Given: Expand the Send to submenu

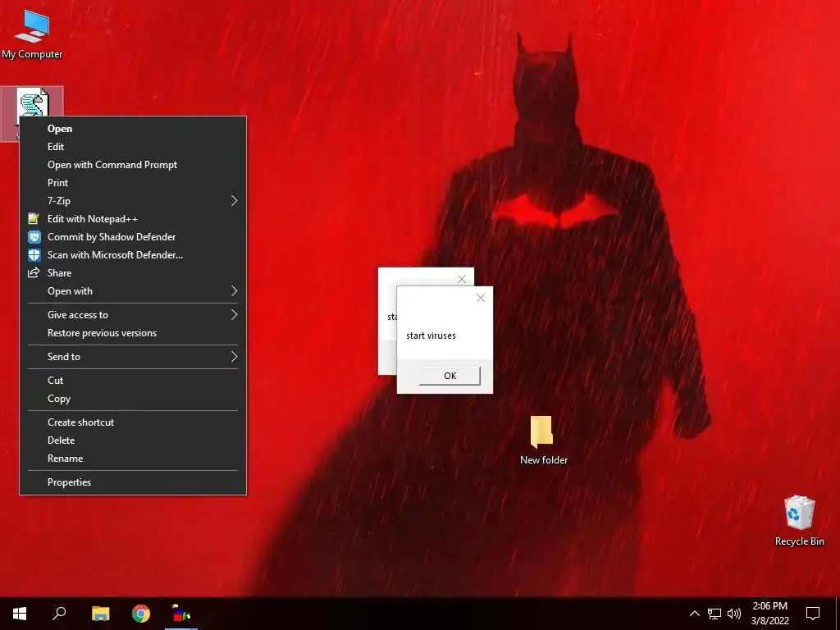Looking at the screenshot, I should tap(133, 357).
